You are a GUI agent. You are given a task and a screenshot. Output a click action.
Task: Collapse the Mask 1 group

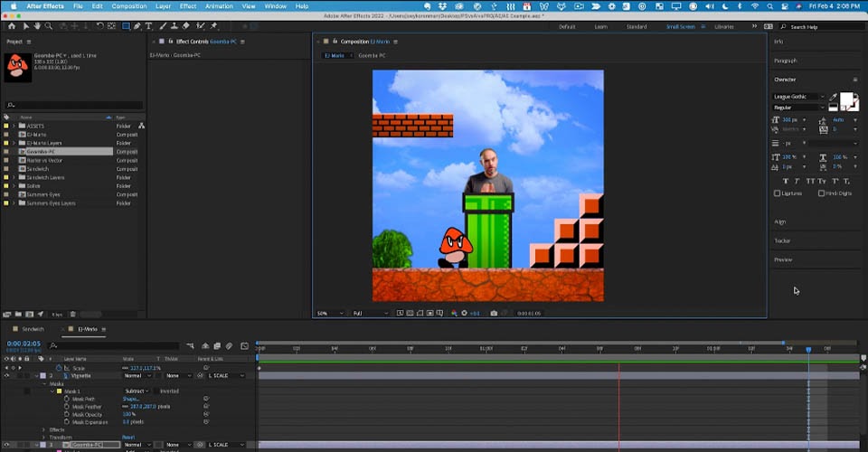pos(52,391)
